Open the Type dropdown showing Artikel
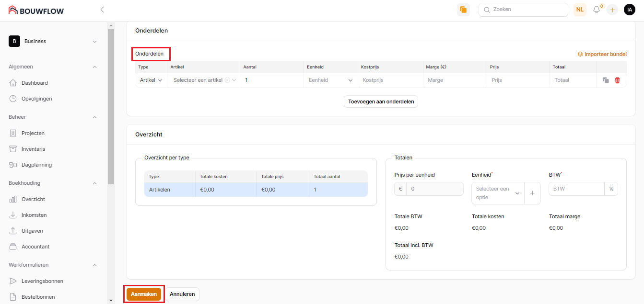Image resolution: width=644 pixels, height=304 pixels. point(151,80)
